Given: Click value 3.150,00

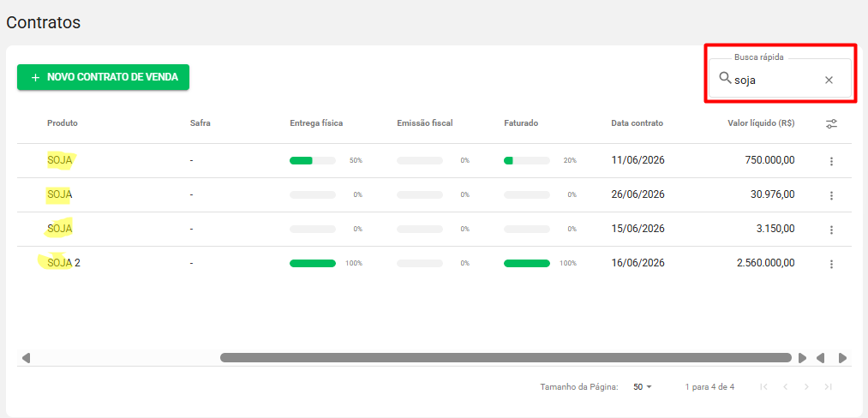Looking at the screenshot, I should pyautogui.click(x=775, y=229).
